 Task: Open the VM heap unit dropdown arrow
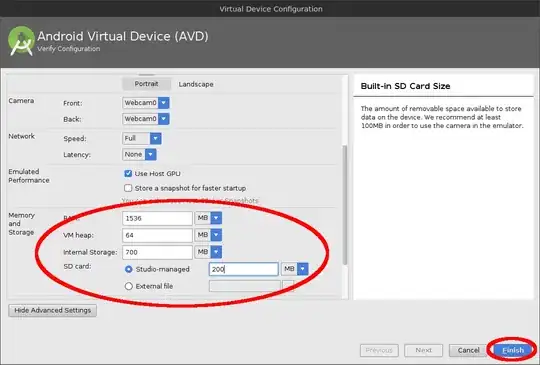[216, 235]
